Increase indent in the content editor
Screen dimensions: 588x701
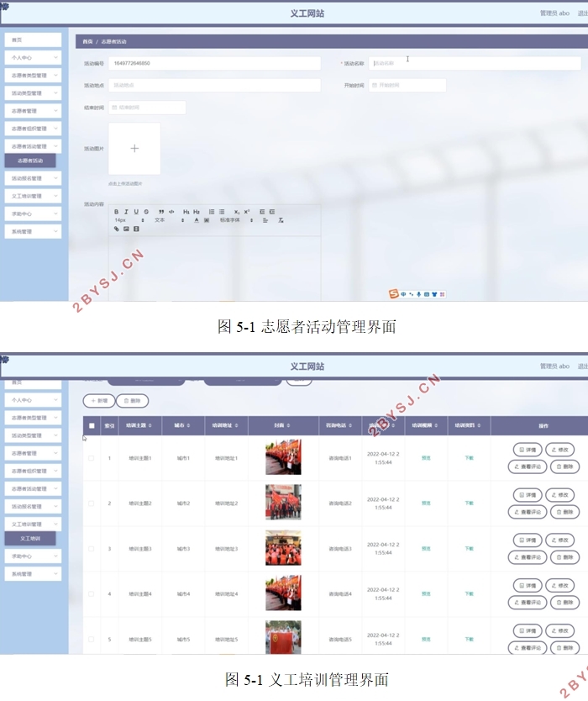(x=272, y=212)
